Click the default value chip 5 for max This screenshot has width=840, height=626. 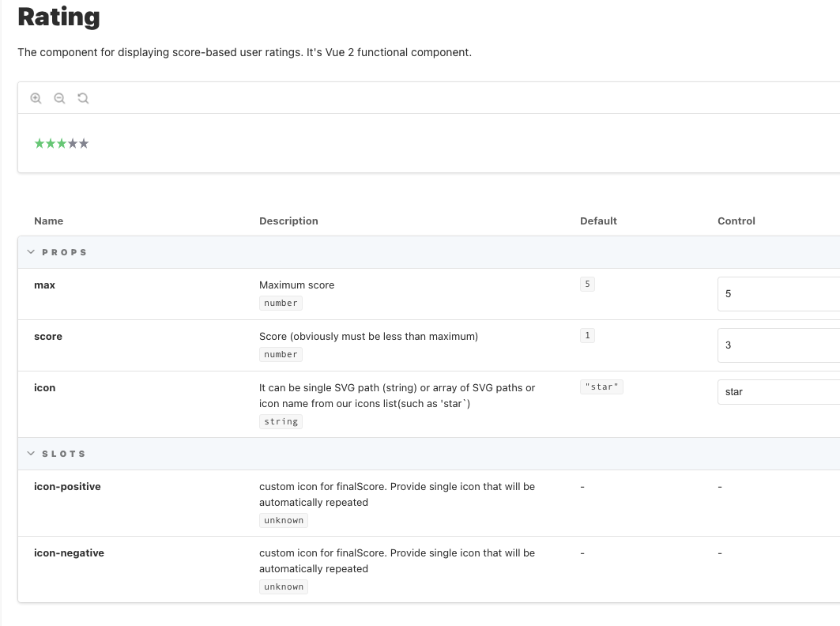tap(587, 284)
